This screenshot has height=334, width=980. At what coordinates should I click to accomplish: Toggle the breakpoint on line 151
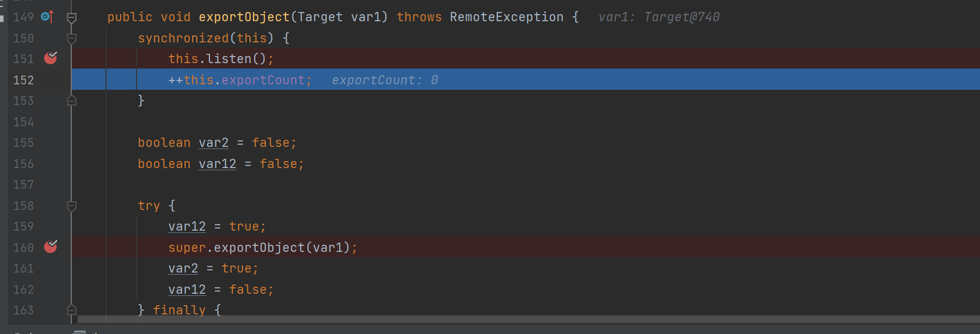51,58
